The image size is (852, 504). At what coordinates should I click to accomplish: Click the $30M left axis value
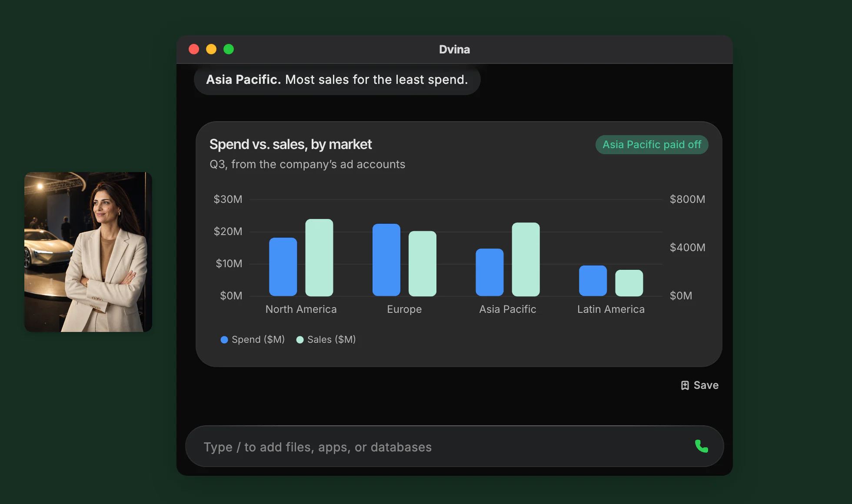click(228, 199)
